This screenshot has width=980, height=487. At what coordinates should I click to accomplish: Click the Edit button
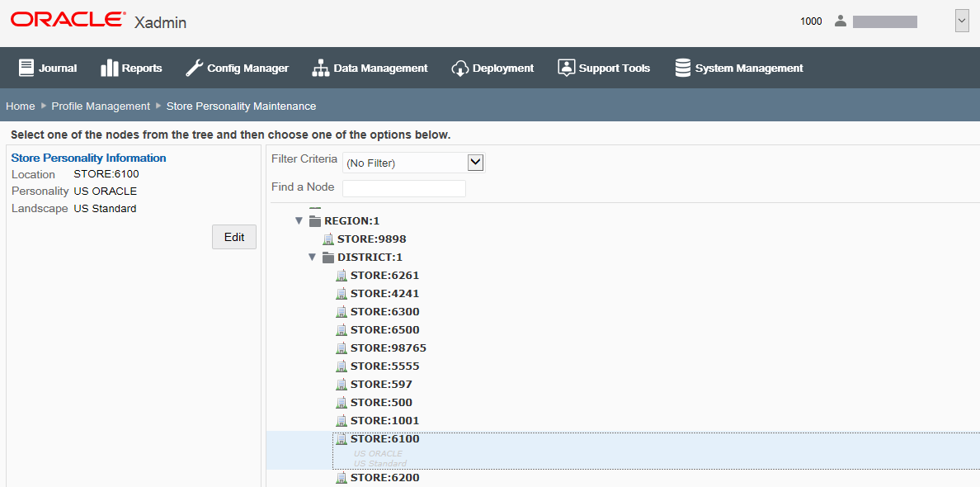coord(234,237)
